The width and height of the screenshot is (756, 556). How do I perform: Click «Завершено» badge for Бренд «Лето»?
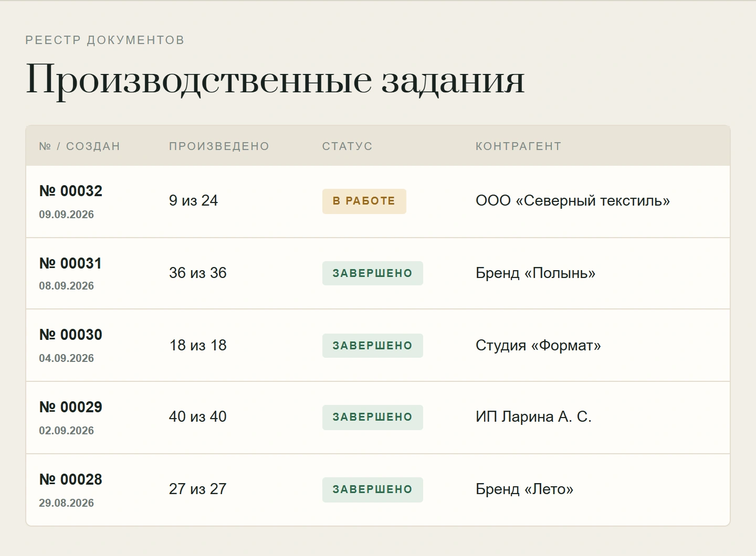[x=373, y=490]
